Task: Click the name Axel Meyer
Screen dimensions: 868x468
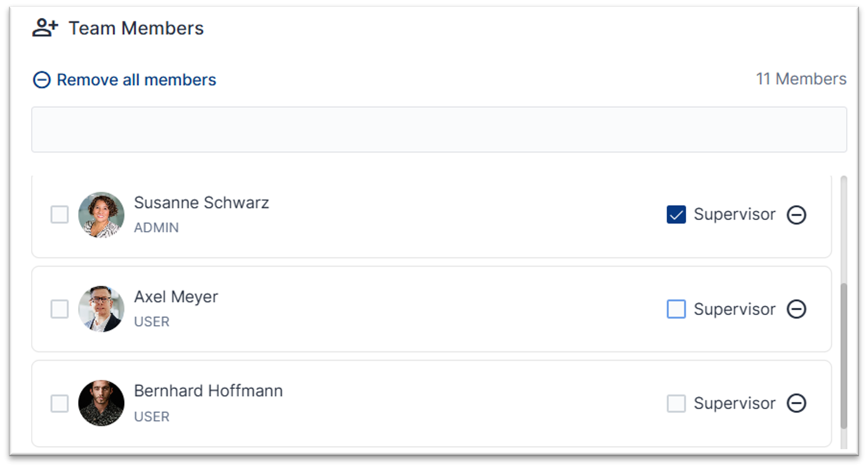Action: coord(176,296)
